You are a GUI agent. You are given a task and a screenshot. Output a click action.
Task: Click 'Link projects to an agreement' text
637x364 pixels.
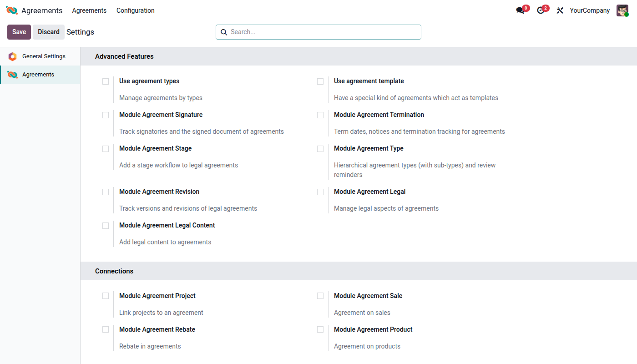(x=161, y=313)
